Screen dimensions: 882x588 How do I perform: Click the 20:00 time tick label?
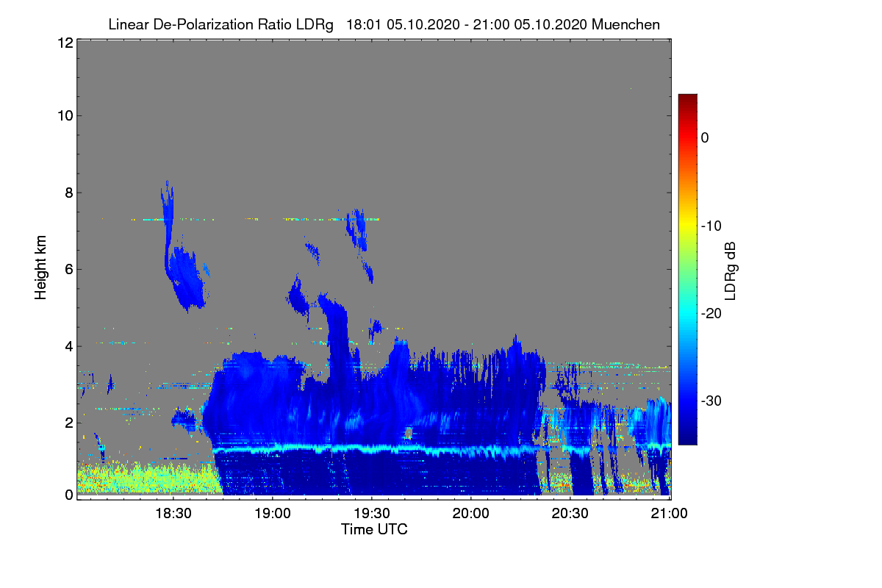click(x=471, y=514)
